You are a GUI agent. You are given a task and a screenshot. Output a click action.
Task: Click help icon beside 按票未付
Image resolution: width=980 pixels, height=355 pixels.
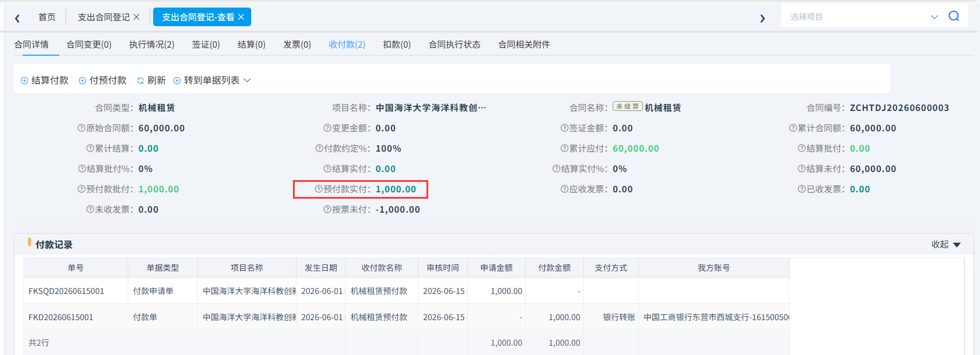click(328, 210)
